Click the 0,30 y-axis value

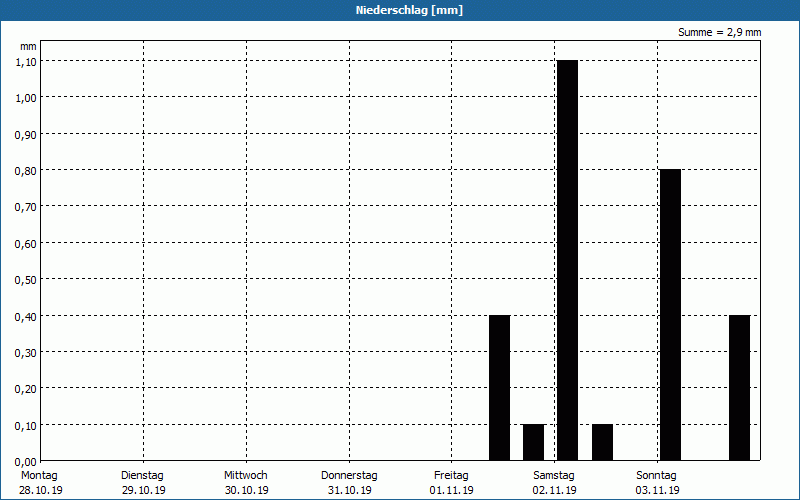click(26, 353)
